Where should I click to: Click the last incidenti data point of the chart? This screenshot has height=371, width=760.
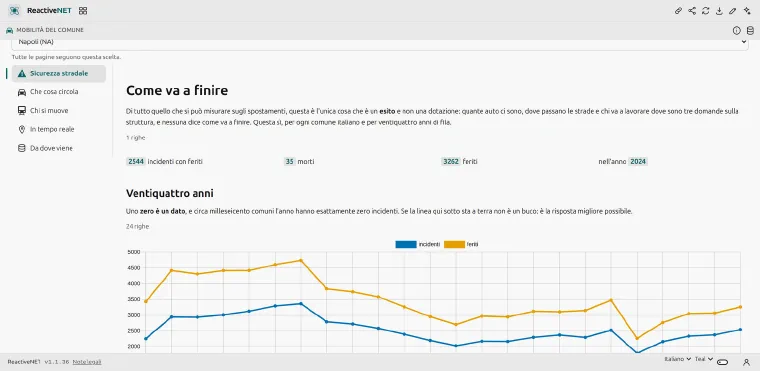pos(740,330)
